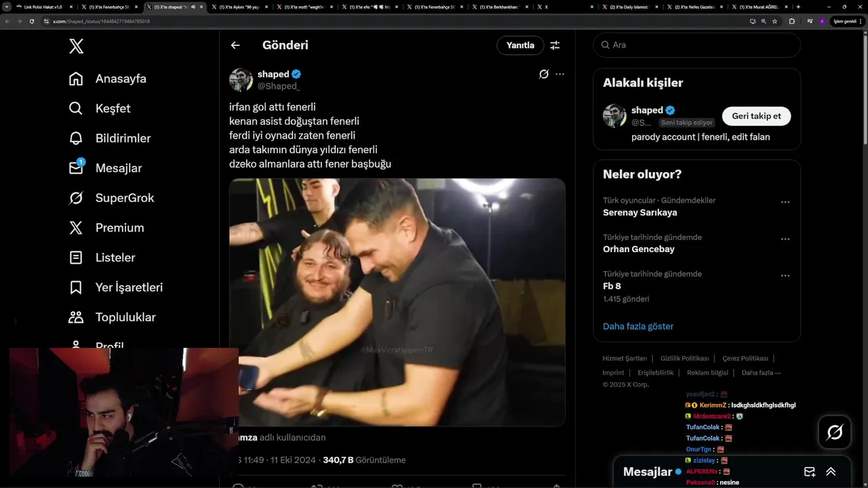Open Bildirimler bell icon
This screenshot has width=868, height=488.
pyautogui.click(x=76, y=138)
